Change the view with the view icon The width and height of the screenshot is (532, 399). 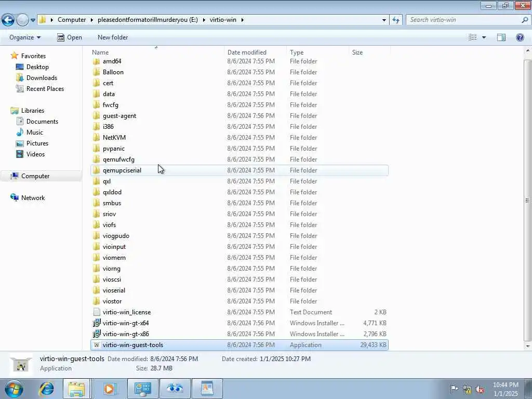click(x=473, y=37)
